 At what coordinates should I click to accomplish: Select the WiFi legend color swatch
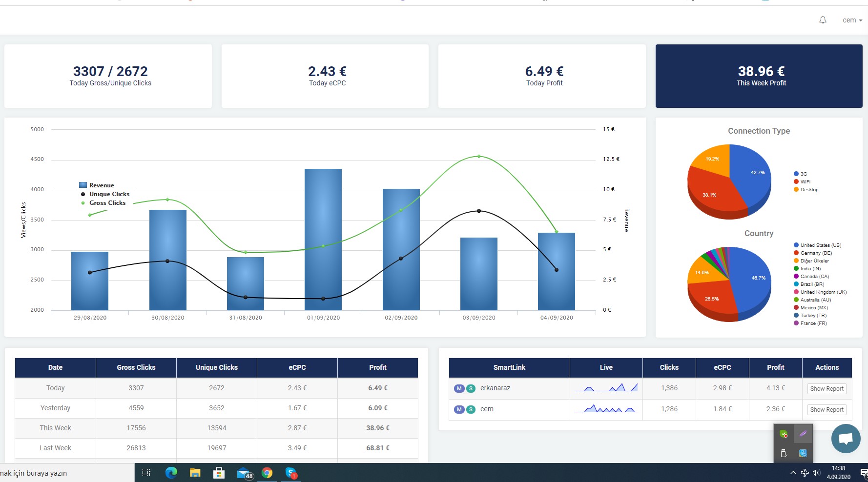point(796,181)
